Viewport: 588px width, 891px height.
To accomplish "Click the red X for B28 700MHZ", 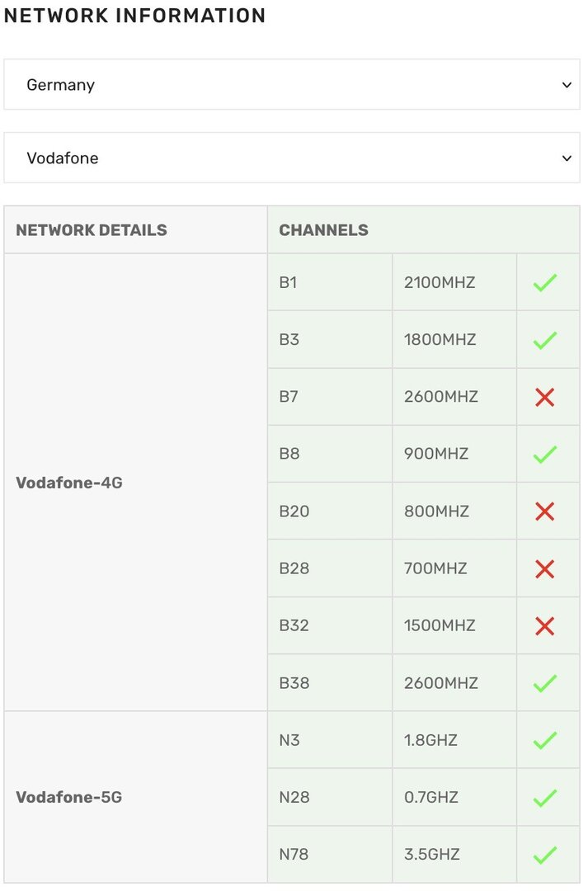I will [x=545, y=568].
